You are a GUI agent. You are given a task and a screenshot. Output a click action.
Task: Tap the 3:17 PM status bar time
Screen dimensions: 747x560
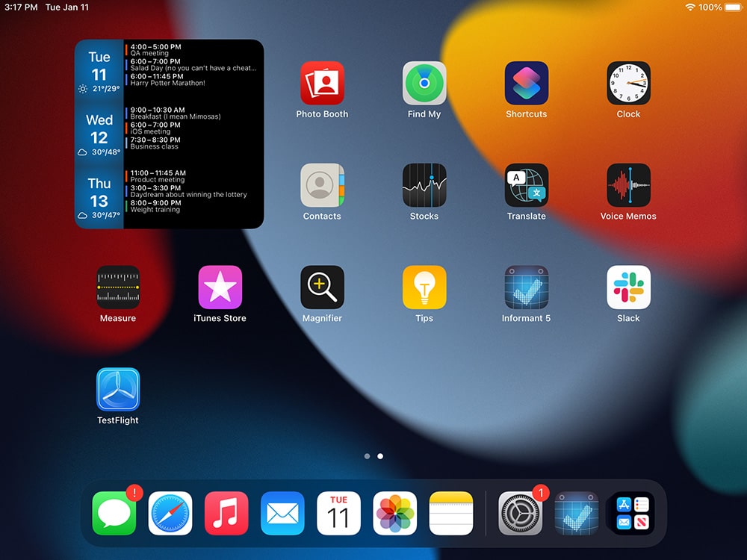(21, 7)
